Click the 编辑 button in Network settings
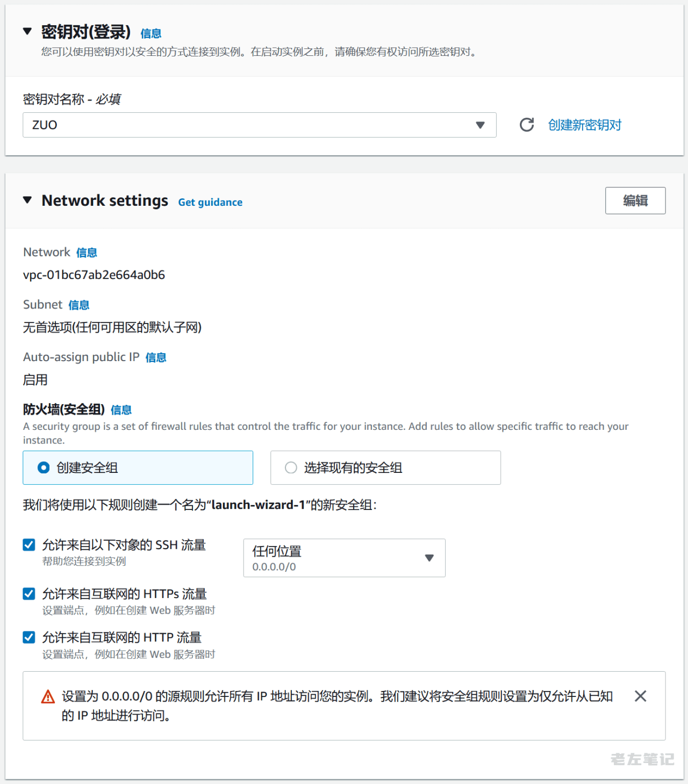688x784 pixels. 635,200
